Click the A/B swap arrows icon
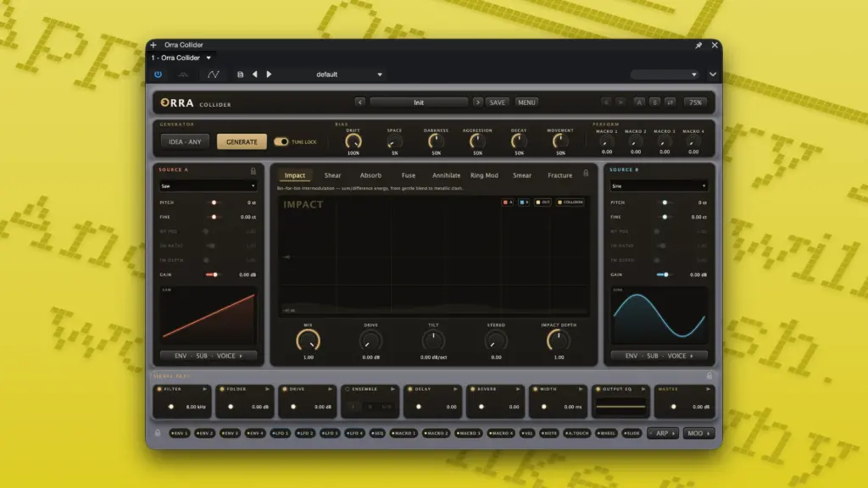Image resolution: width=868 pixels, height=488 pixels. [x=670, y=103]
